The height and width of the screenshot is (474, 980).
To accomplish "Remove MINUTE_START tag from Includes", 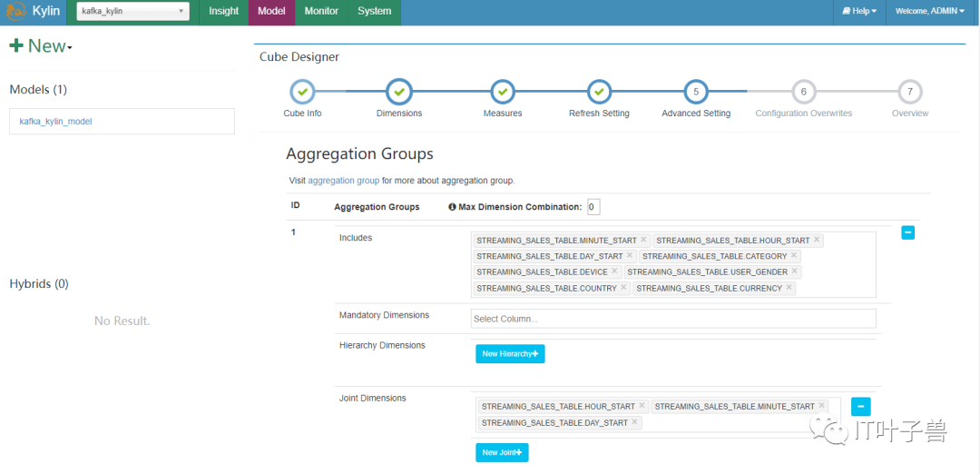I will (x=643, y=240).
